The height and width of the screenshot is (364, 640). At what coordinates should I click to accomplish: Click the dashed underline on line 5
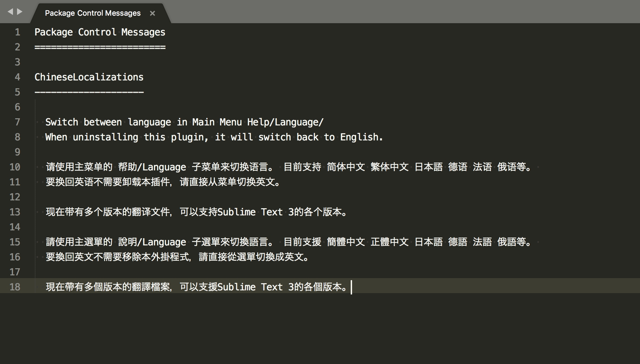[89, 92]
